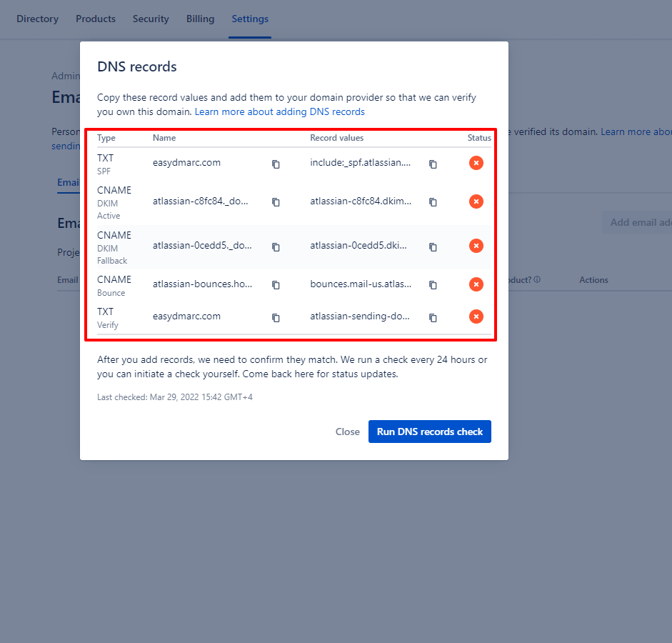This screenshot has height=643, width=672.
Task: Select the Settings tab
Action: click(x=250, y=19)
